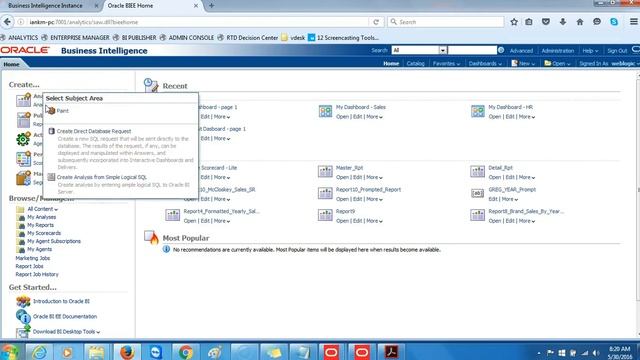Screen dimensions: 640x360
Task: Expand Download BI Desktop Tools dropdown
Action: point(66,332)
